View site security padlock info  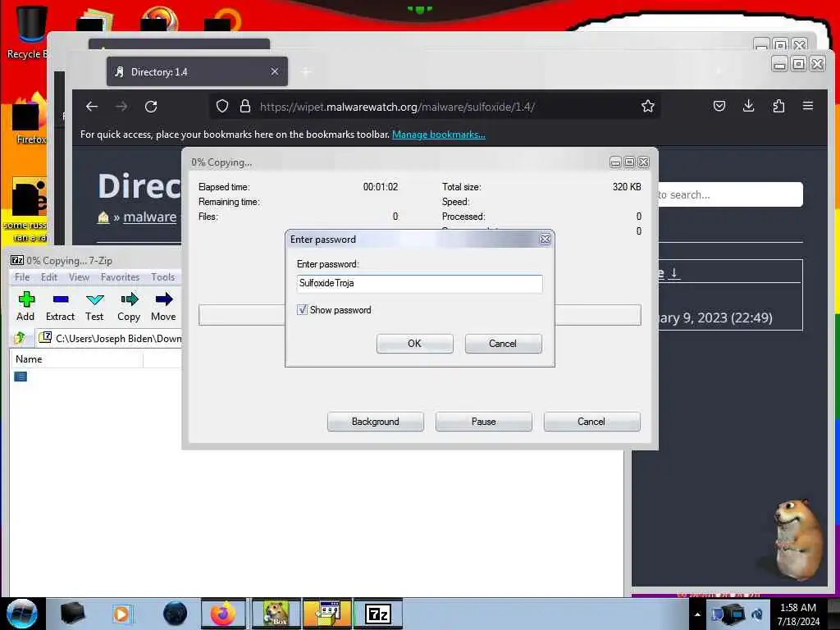tap(244, 107)
